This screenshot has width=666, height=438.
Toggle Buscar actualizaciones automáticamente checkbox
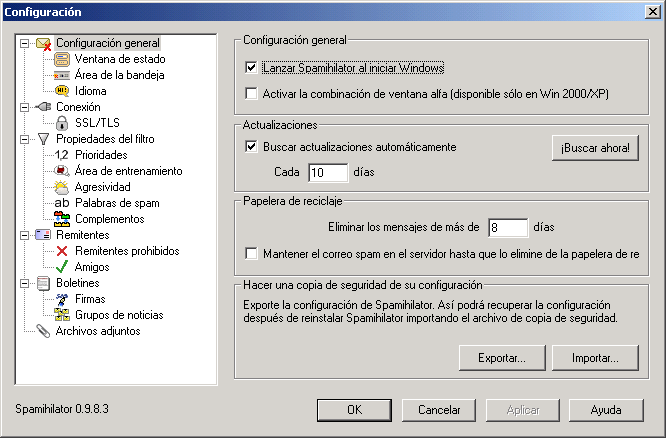click(252, 147)
